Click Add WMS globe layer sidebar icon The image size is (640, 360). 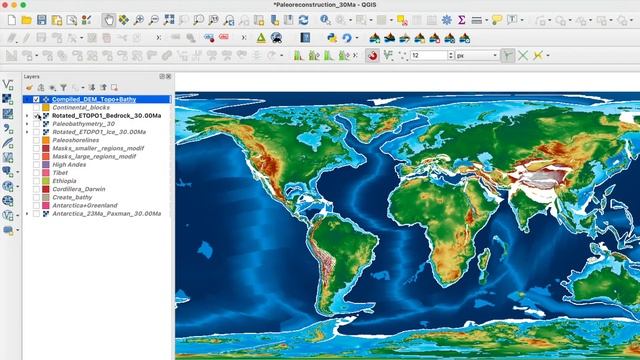[x=8, y=186]
